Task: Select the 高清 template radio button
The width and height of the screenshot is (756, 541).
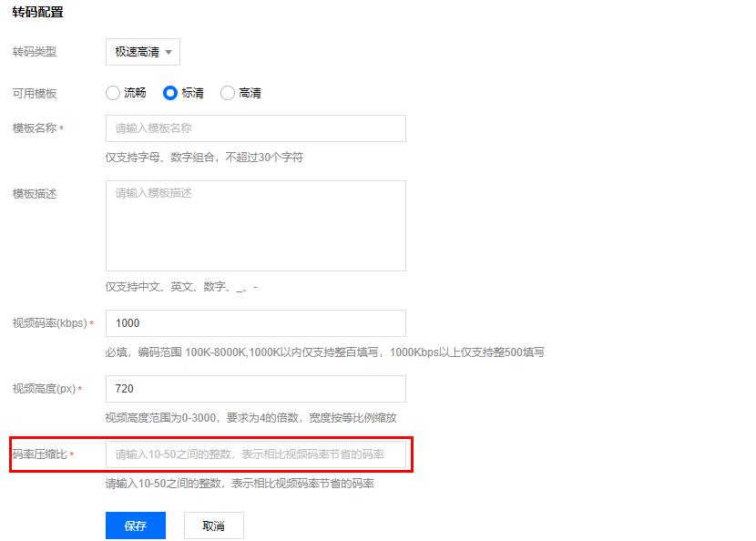Action: 228,93
